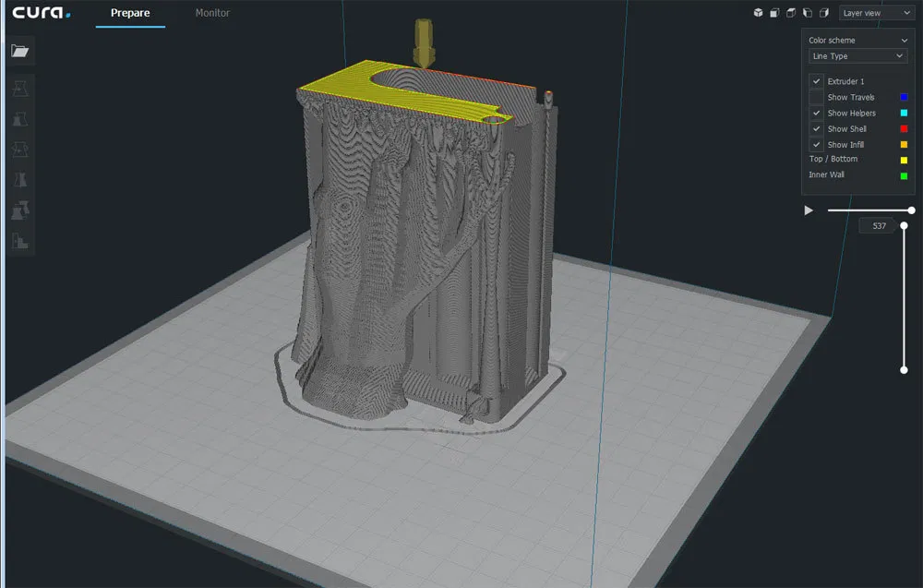Play the layer simulation

(x=809, y=210)
